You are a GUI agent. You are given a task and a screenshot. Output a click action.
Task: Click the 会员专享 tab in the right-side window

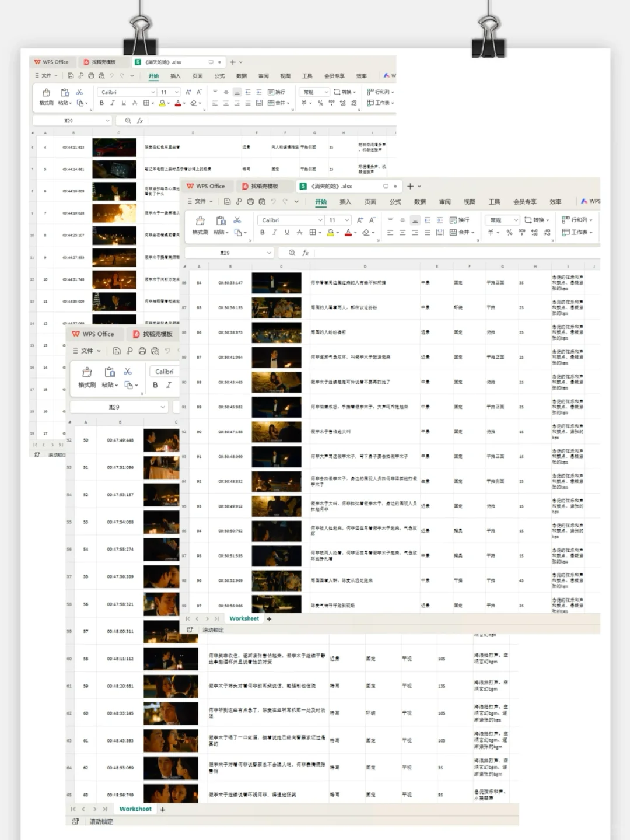[x=525, y=202]
